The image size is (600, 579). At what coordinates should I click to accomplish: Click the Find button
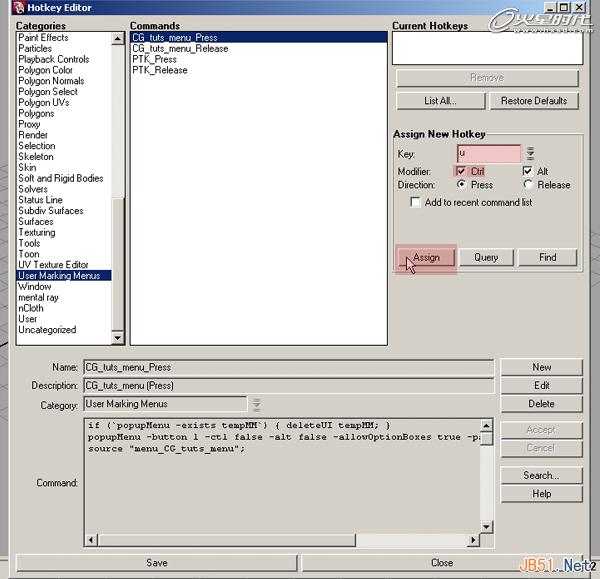click(x=548, y=257)
